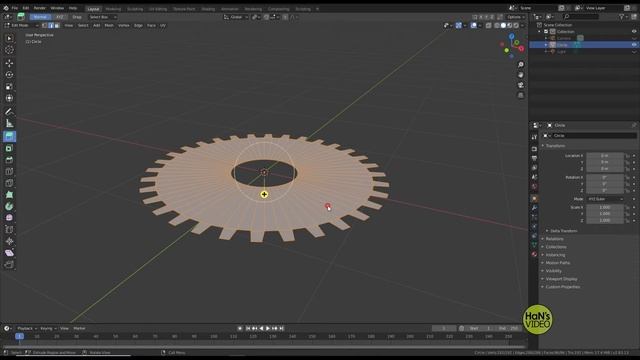640x360 pixels.
Task: Enable face select mode
Action: point(57,25)
